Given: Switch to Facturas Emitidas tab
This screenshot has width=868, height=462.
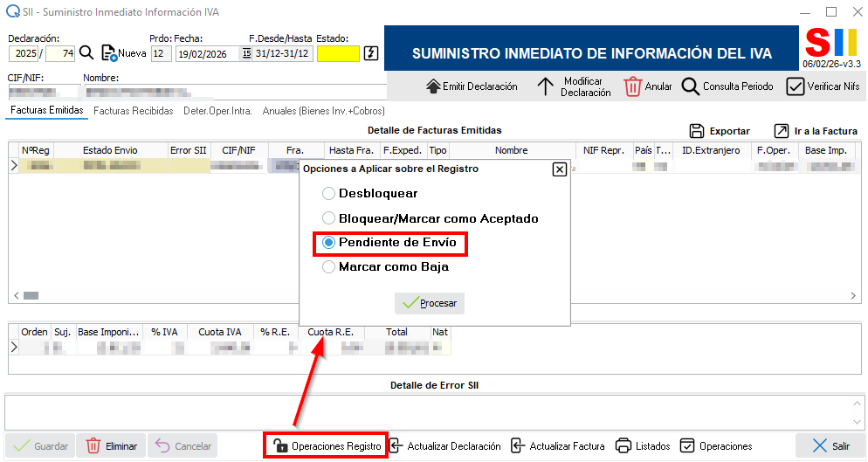Looking at the screenshot, I should [46, 110].
